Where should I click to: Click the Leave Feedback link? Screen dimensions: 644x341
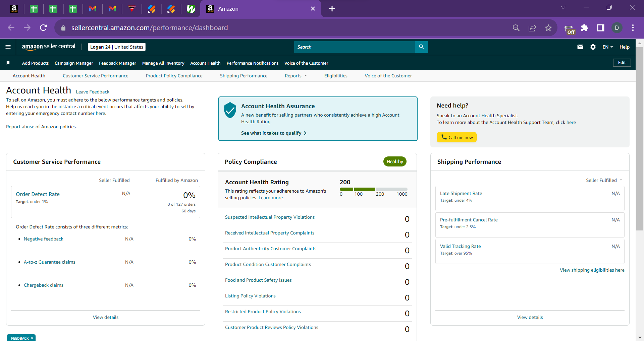[x=93, y=92]
